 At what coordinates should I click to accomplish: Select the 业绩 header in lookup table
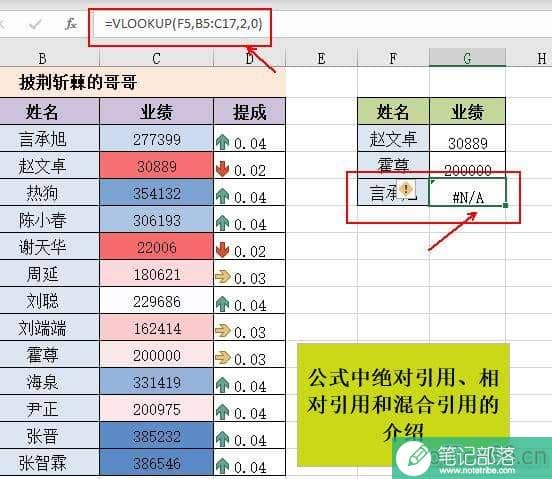tap(468, 112)
